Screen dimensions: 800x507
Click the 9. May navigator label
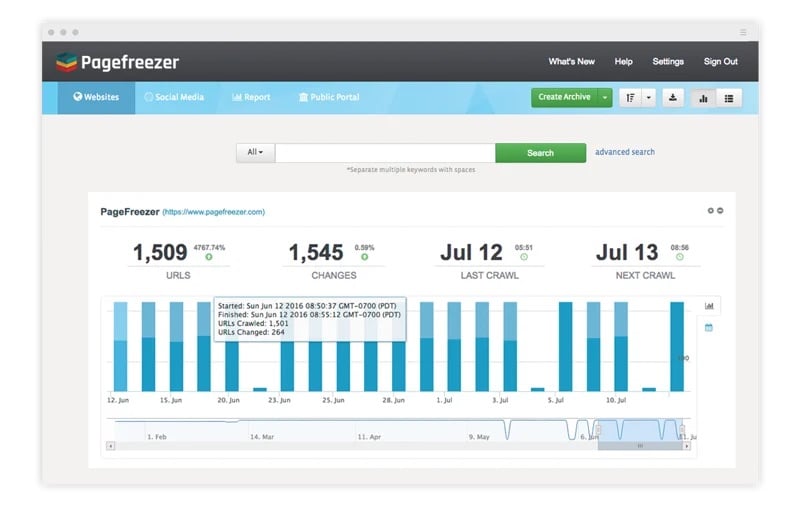pos(479,437)
